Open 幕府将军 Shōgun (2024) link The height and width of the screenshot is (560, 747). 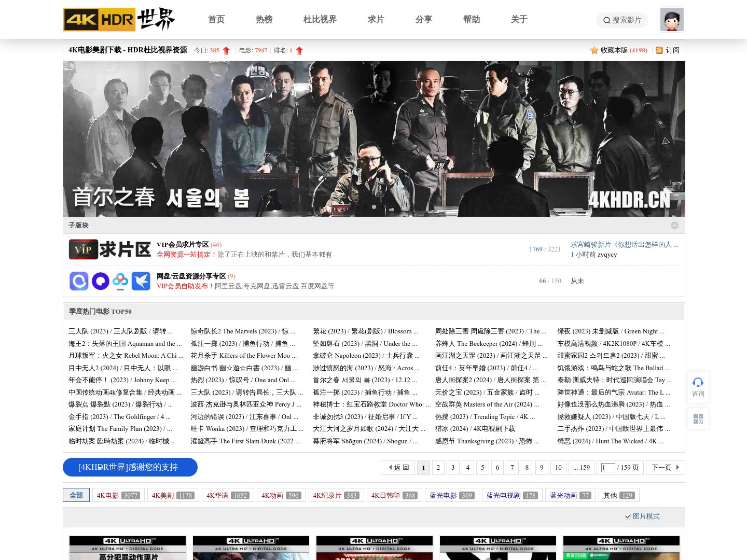click(x=365, y=441)
